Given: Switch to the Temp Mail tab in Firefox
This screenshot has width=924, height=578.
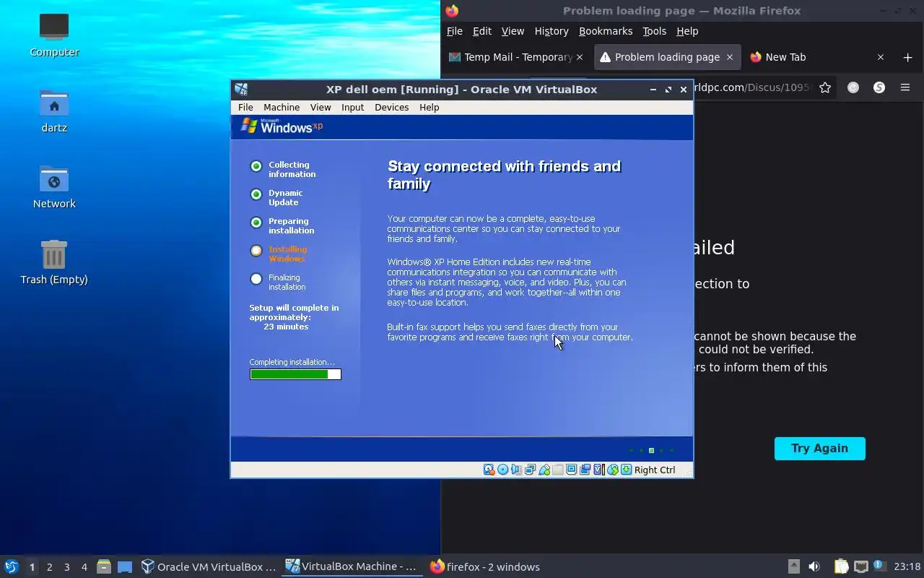Looking at the screenshot, I should pyautogui.click(x=516, y=57).
